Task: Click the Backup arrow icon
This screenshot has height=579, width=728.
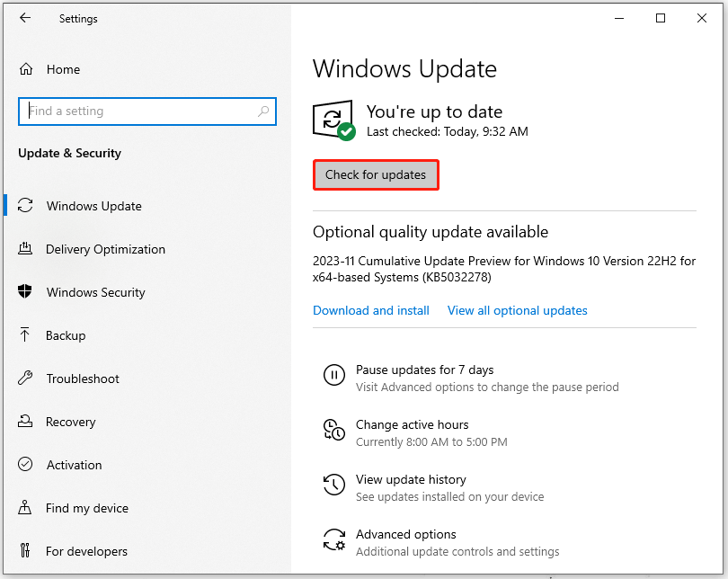Action: [25, 334]
